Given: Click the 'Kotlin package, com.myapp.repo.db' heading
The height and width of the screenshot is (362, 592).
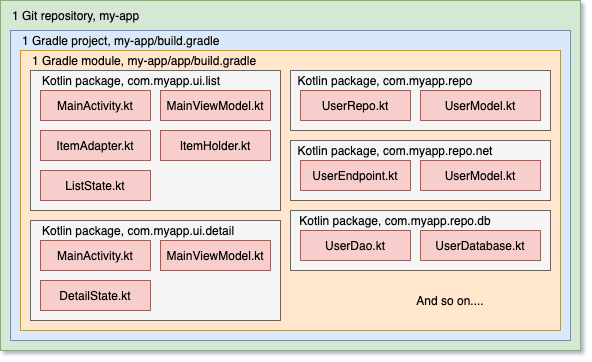Looking at the screenshot, I should tap(395, 221).
